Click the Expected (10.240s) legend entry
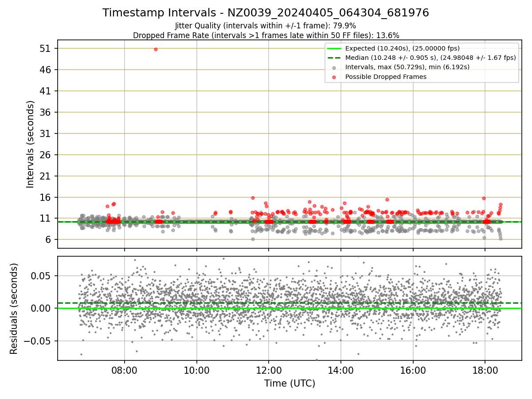Screen dimensions: 532x399 click(402, 48)
